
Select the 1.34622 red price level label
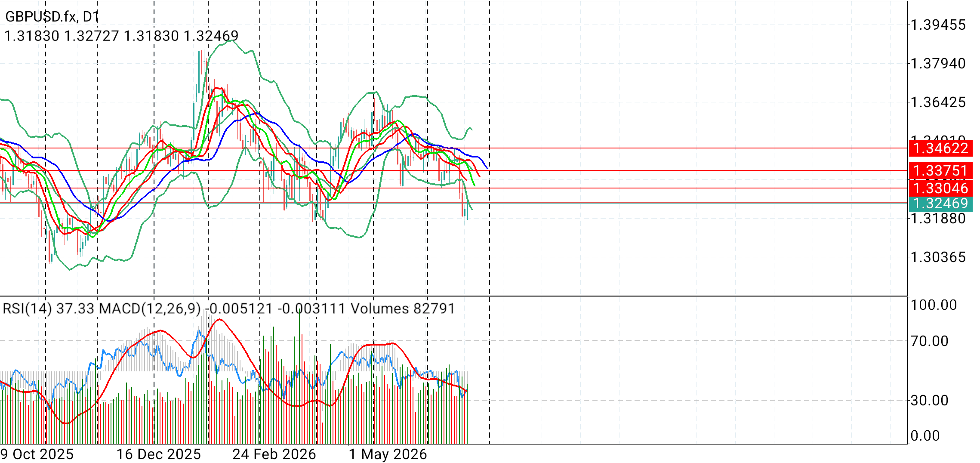(941, 148)
